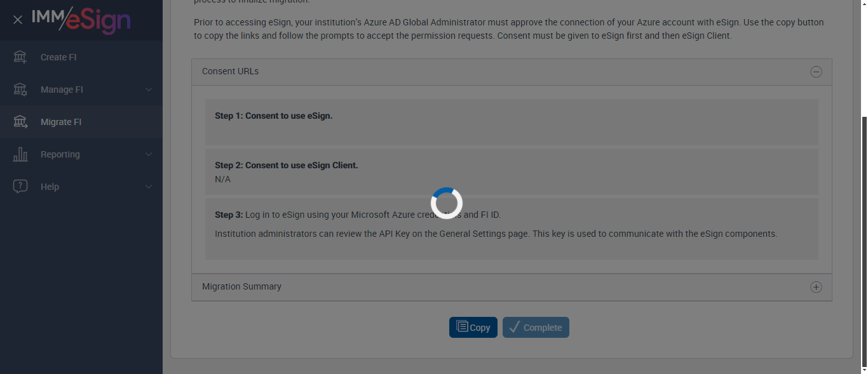Click the 'Prior to accessing eSign' paragraph
The height and width of the screenshot is (374, 868).
(509, 29)
